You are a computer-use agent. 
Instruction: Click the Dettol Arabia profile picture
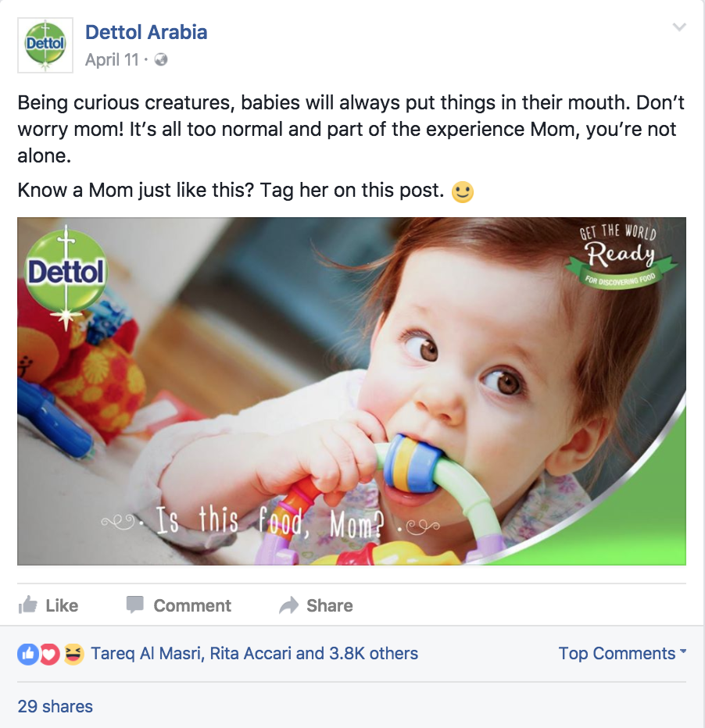[x=45, y=45]
